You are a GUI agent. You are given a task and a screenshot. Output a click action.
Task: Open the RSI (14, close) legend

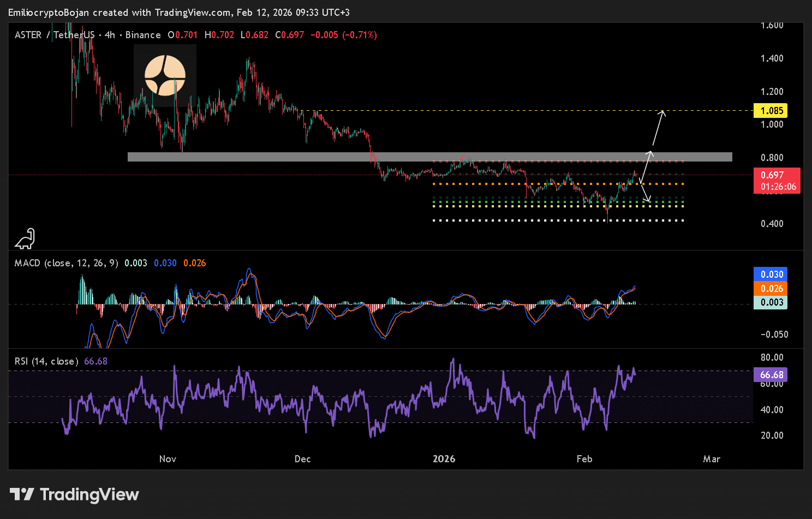coord(46,361)
